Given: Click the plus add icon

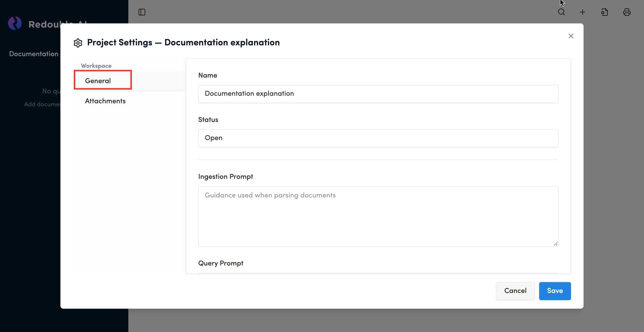Looking at the screenshot, I should tap(583, 12).
